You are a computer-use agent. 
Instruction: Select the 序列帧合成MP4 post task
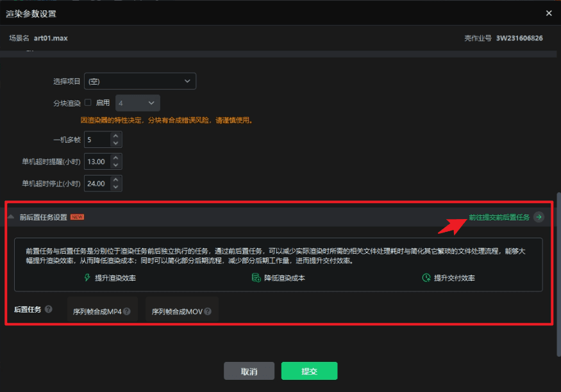click(103, 310)
